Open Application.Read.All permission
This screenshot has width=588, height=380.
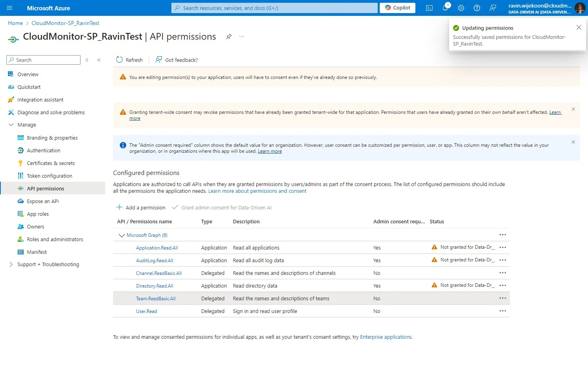tap(157, 248)
